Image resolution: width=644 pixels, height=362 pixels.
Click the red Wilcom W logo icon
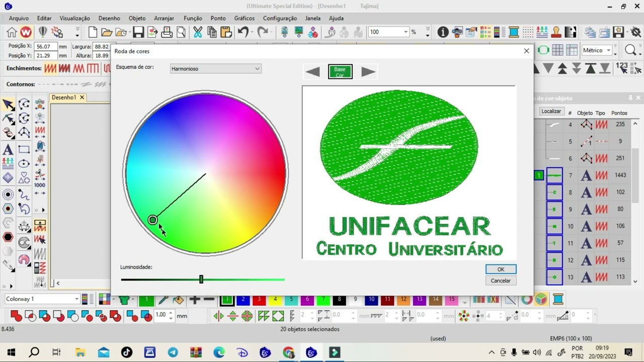pos(26,32)
